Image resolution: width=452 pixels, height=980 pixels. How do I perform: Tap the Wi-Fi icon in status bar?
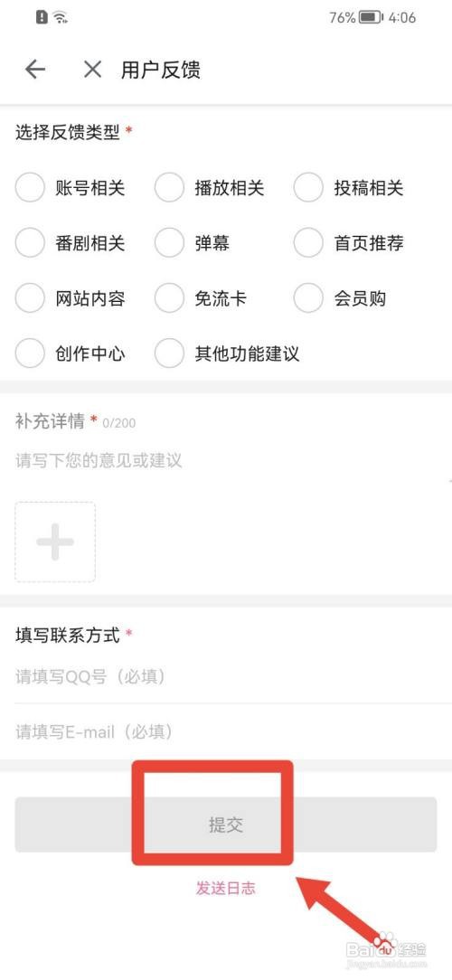pyautogui.click(x=61, y=17)
